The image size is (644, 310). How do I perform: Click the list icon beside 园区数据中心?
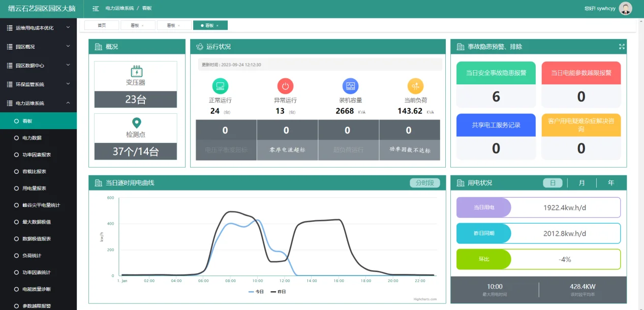10,66
